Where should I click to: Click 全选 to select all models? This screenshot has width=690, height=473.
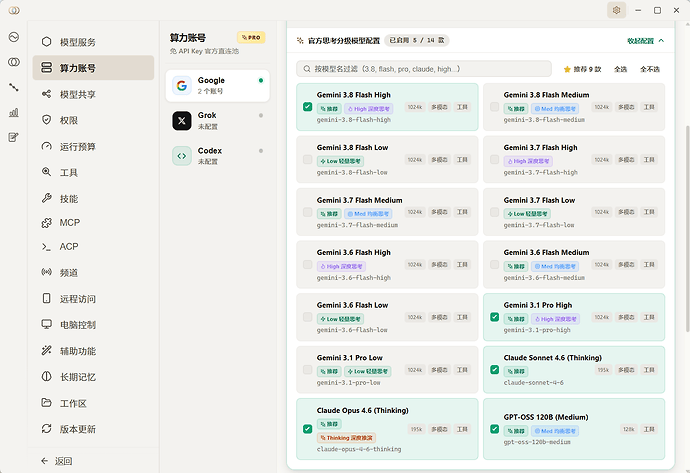click(620, 69)
